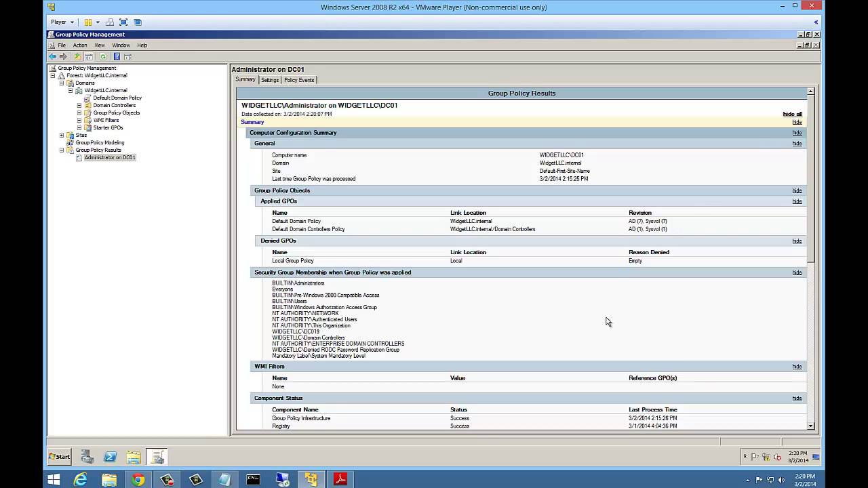
Task: Select the Group Policy Management root node
Action: click(x=87, y=68)
